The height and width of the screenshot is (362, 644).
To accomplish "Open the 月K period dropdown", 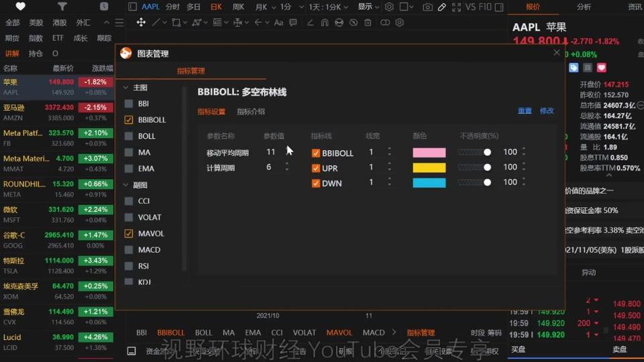I will coord(266,7).
